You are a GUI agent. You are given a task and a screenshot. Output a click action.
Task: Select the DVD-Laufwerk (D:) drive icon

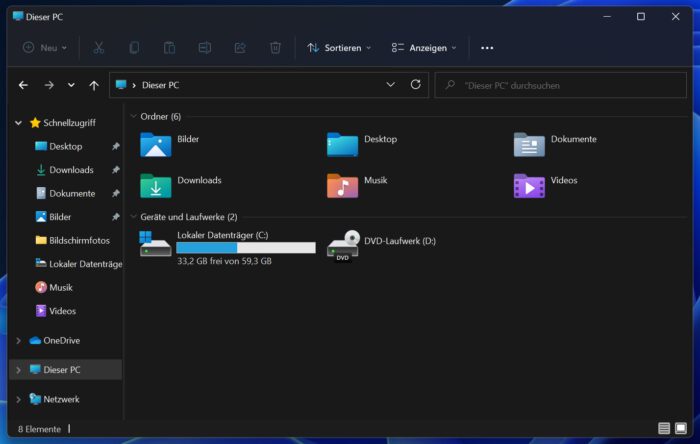(x=343, y=246)
